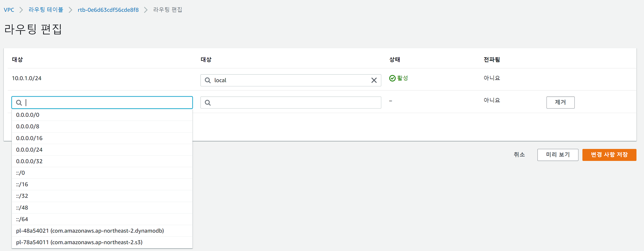This screenshot has width=644, height=251.
Task: Click search icon in empty target field
Action: tap(208, 102)
